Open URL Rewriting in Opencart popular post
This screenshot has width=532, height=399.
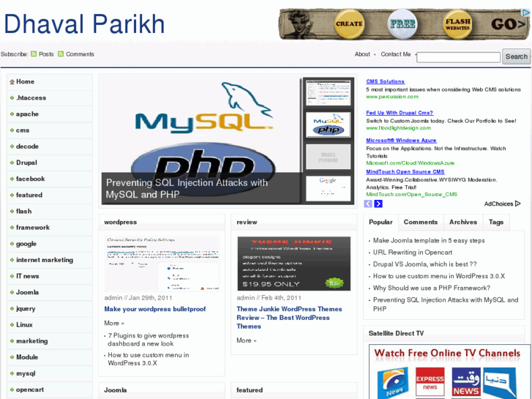coord(413,253)
